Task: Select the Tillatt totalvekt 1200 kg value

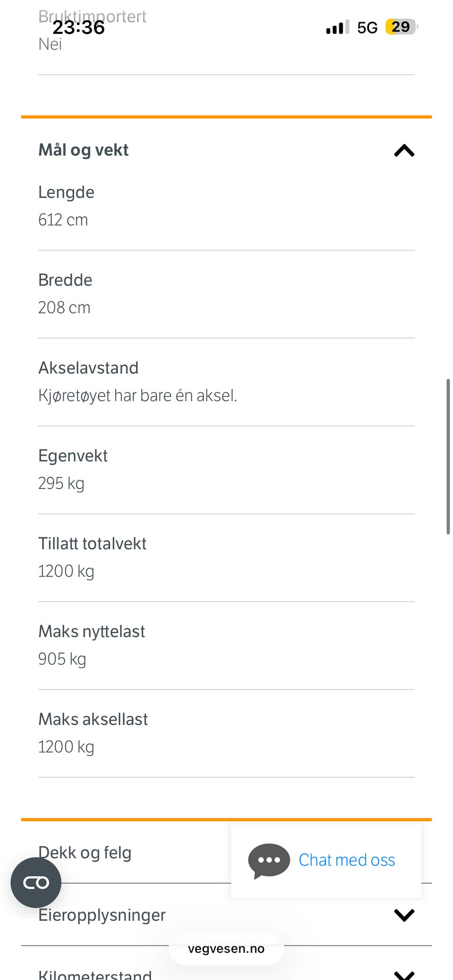Action: (66, 571)
